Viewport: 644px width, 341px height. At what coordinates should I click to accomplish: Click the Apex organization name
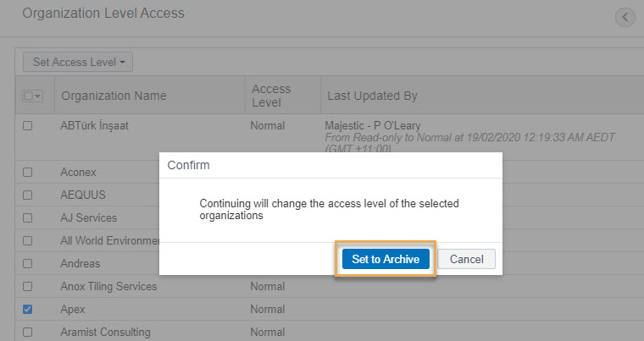[73, 309]
